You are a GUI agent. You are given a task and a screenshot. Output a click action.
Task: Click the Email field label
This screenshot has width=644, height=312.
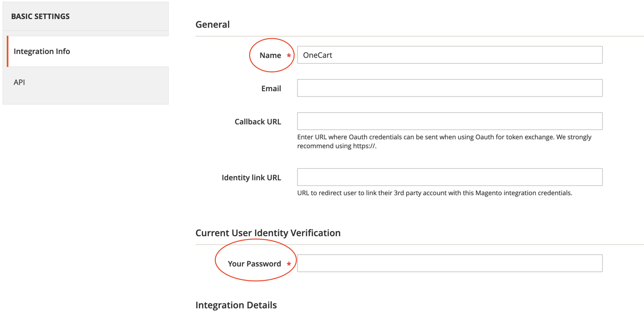[x=271, y=89]
